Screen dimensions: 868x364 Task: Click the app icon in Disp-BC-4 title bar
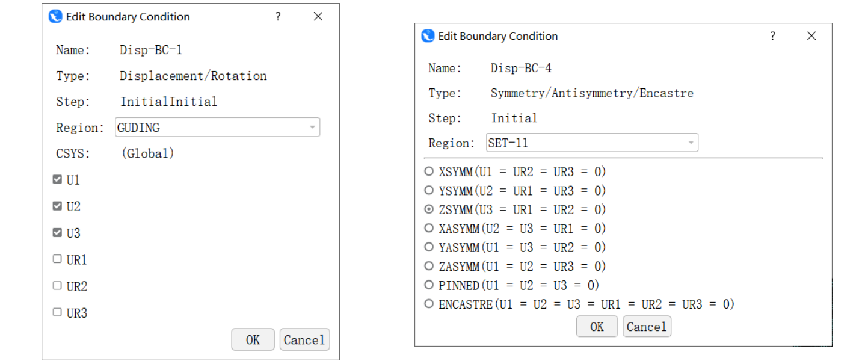click(428, 36)
